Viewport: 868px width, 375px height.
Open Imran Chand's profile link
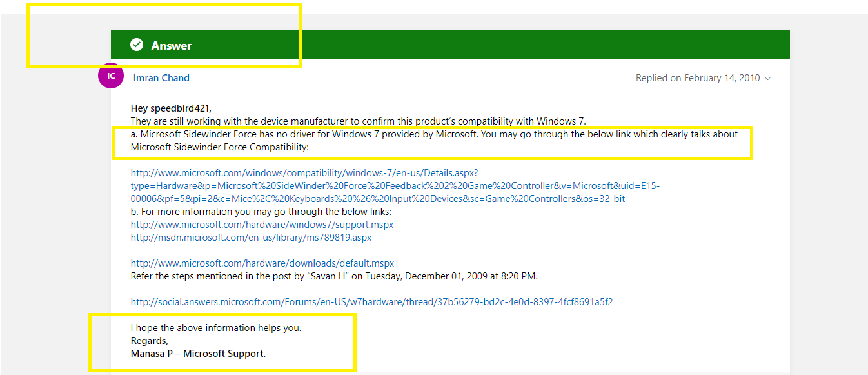[161, 78]
